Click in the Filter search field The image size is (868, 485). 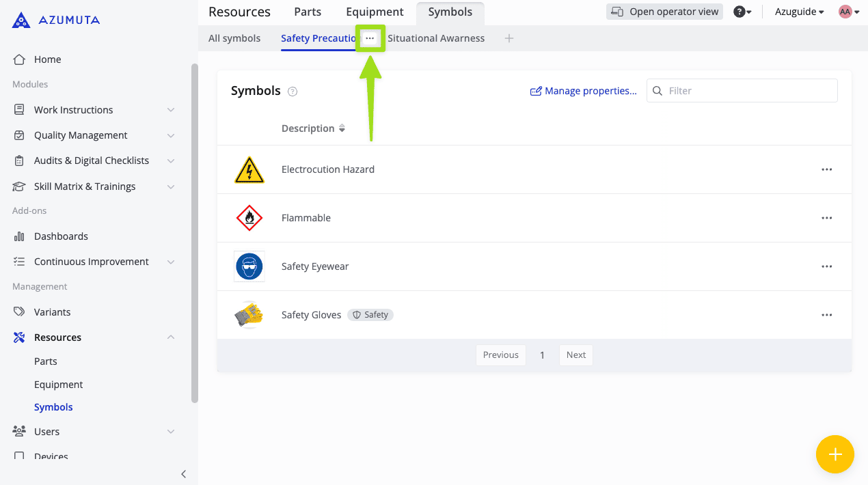pos(748,91)
